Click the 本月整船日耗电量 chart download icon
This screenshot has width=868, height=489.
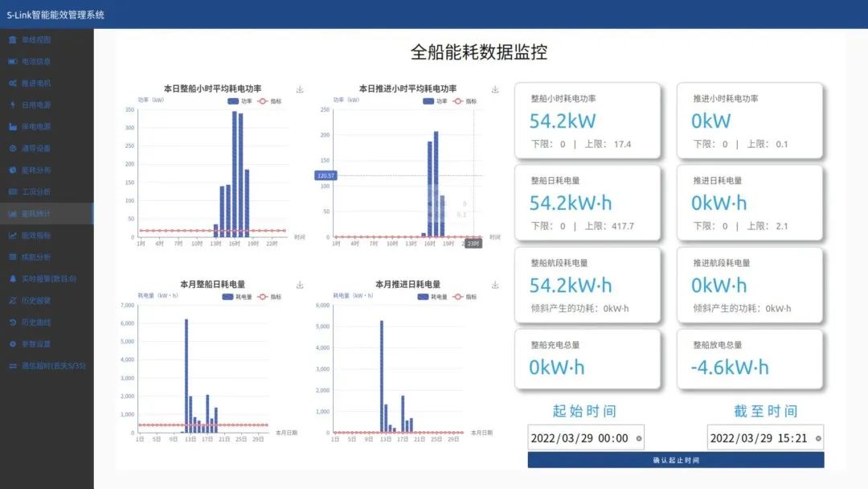pos(300,285)
